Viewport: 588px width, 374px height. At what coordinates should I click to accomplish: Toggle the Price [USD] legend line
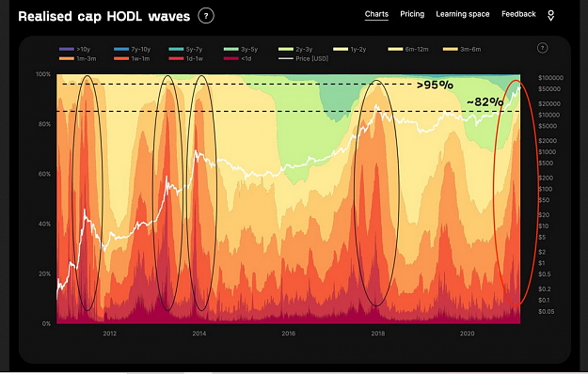click(303, 58)
